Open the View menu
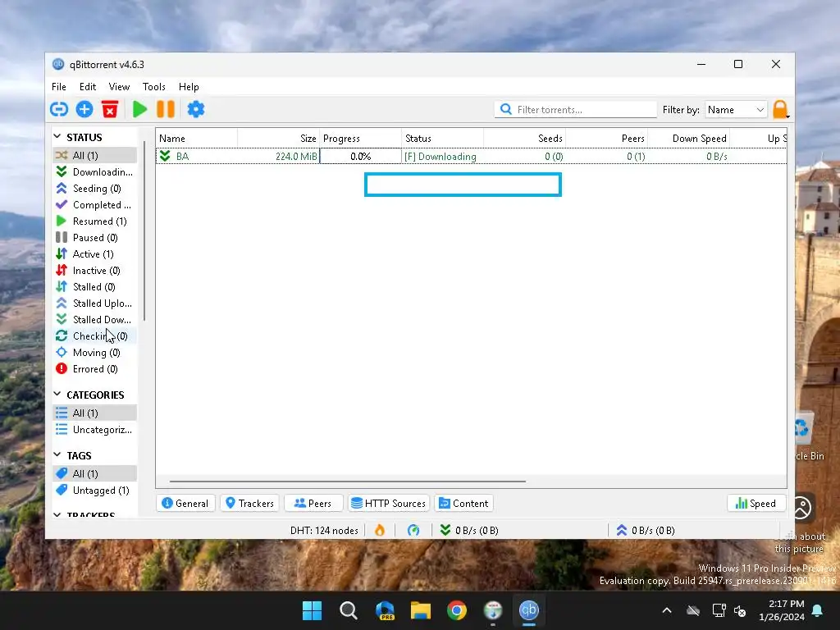The width and height of the screenshot is (840, 630). tap(119, 87)
